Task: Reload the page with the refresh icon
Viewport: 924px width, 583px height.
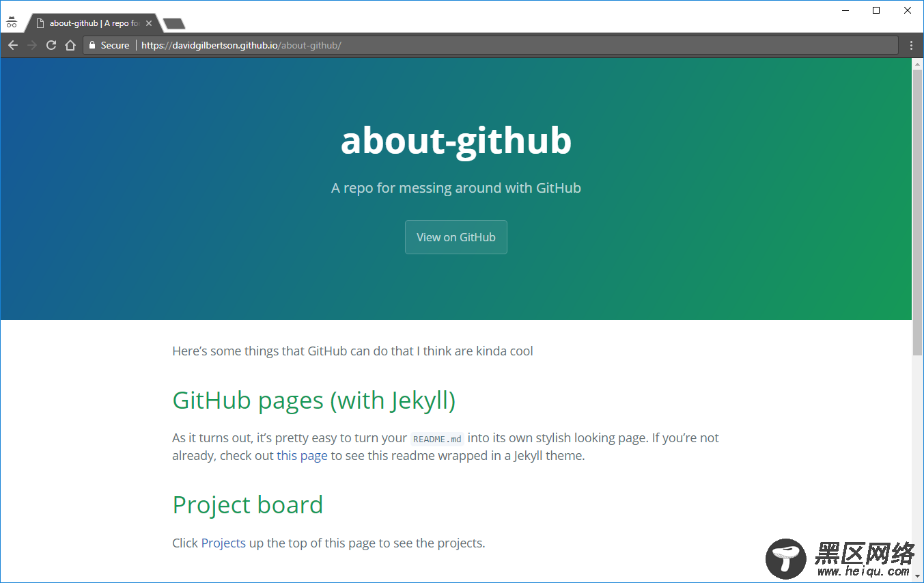Action: point(51,45)
